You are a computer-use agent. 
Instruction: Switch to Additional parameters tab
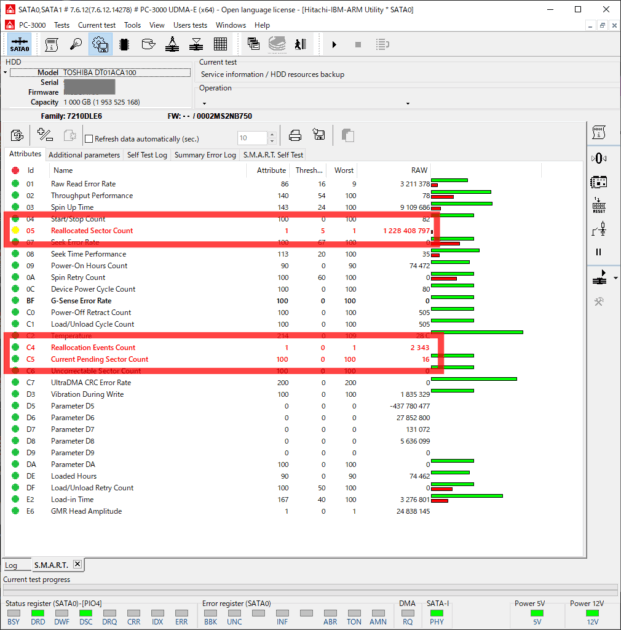point(84,155)
